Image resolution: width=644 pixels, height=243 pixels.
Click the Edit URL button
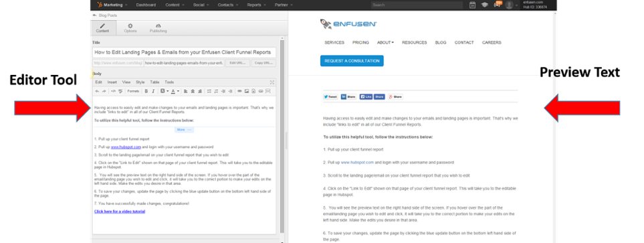pos(238,64)
